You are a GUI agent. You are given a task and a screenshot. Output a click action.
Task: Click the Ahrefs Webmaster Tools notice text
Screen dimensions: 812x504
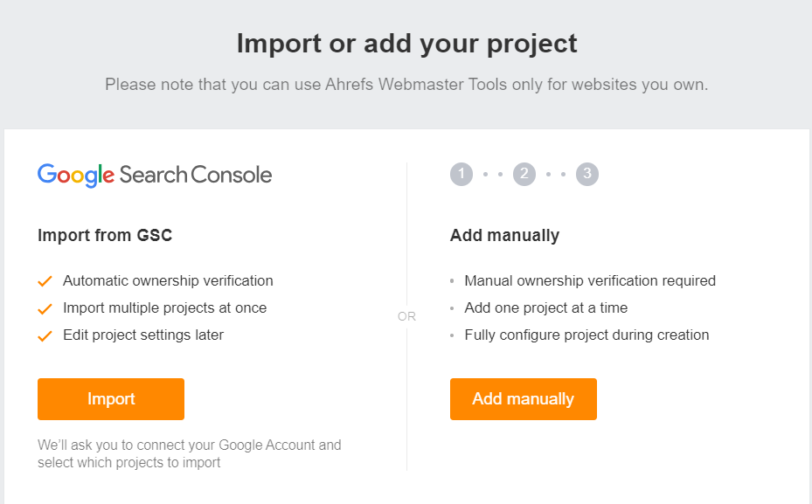(406, 85)
